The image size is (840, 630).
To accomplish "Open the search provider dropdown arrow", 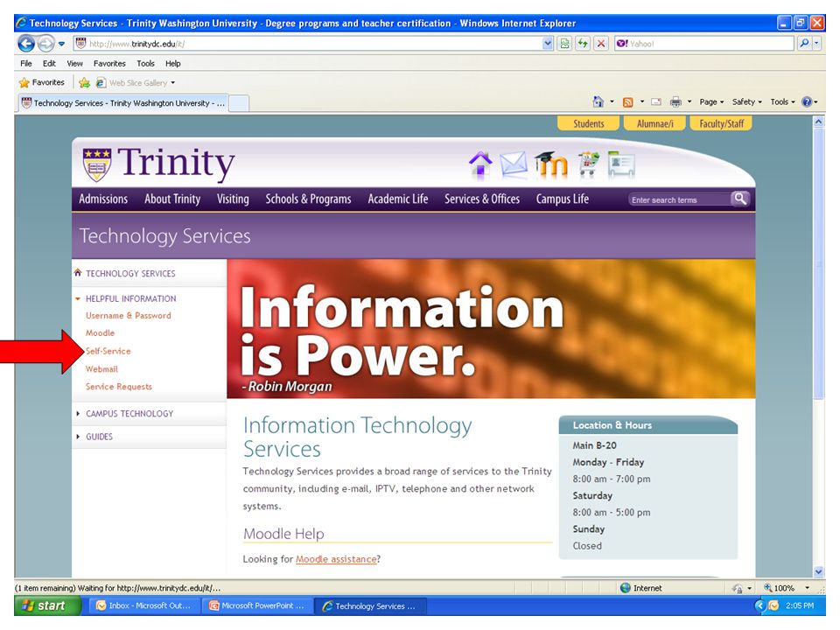I will [x=816, y=44].
